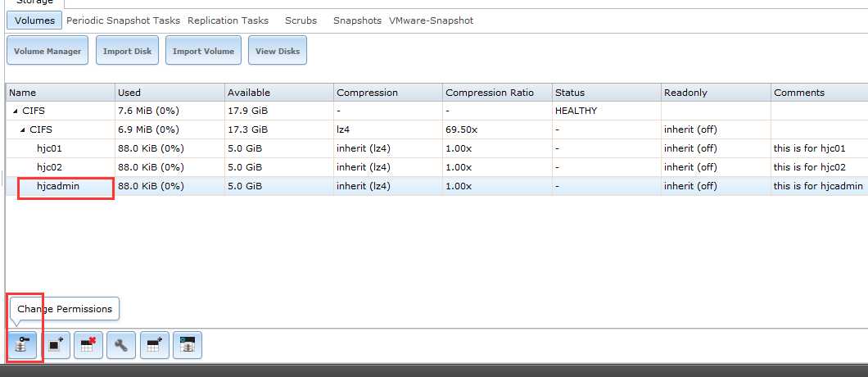Image resolution: width=868 pixels, height=377 pixels.
Task: Select the hjc02 dataset row
Action: [50, 167]
